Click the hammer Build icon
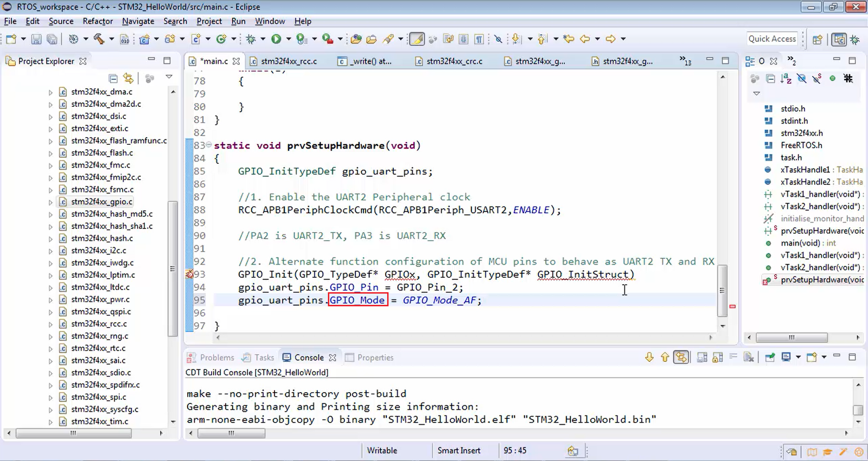 pos(99,39)
